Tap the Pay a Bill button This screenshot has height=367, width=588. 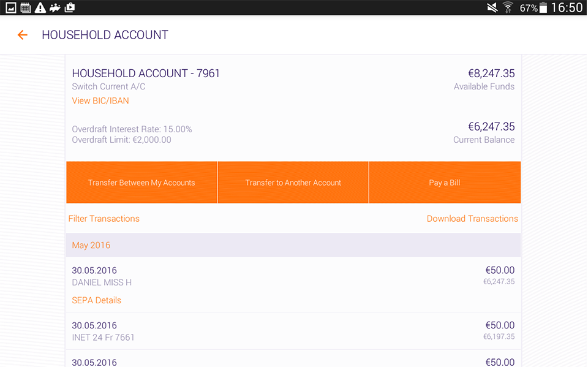coord(445,183)
